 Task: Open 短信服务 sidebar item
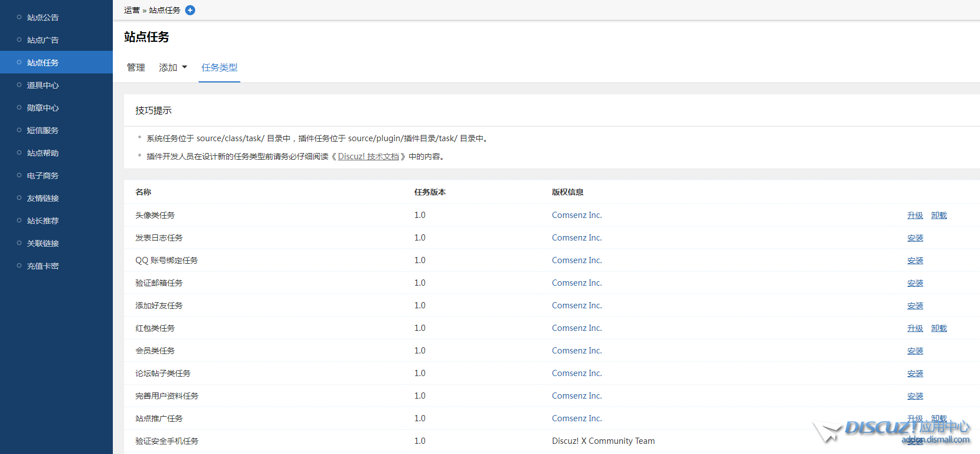(43, 130)
